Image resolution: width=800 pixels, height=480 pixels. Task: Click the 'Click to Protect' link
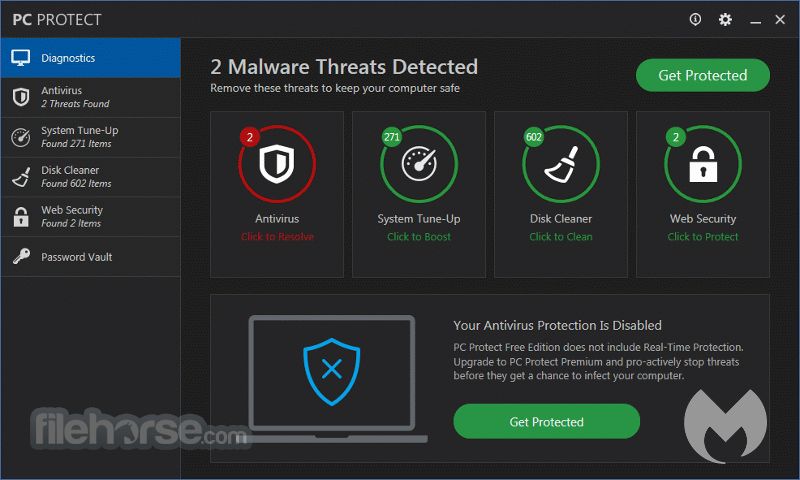coord(703,237)
